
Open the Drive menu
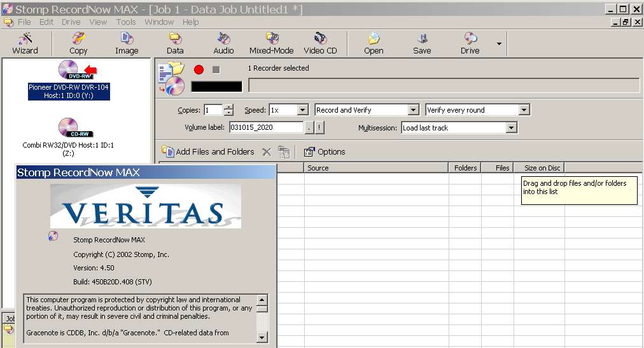pos(71,22)
